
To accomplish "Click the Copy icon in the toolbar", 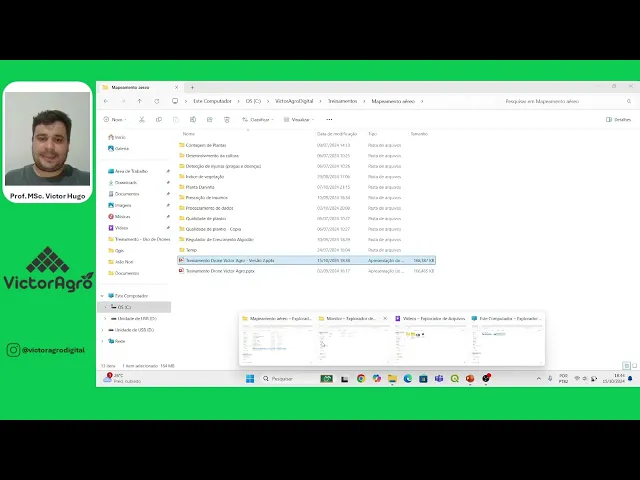I will (x=159, y=120).
